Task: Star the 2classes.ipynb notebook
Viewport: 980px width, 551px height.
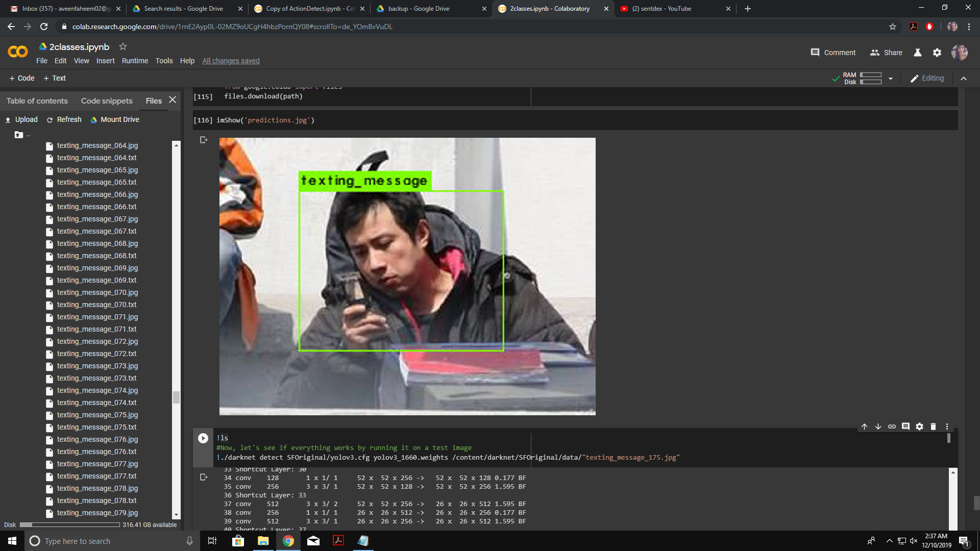Action: pos(122,46)
